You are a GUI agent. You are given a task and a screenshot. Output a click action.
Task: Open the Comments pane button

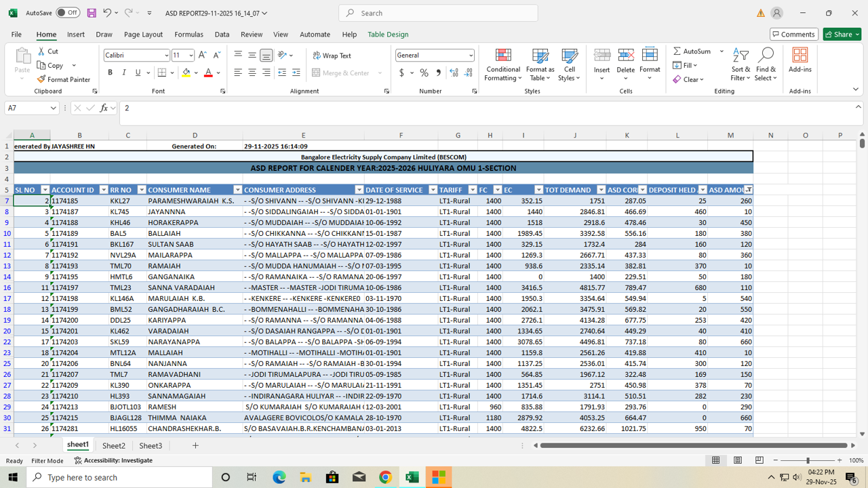793,34
